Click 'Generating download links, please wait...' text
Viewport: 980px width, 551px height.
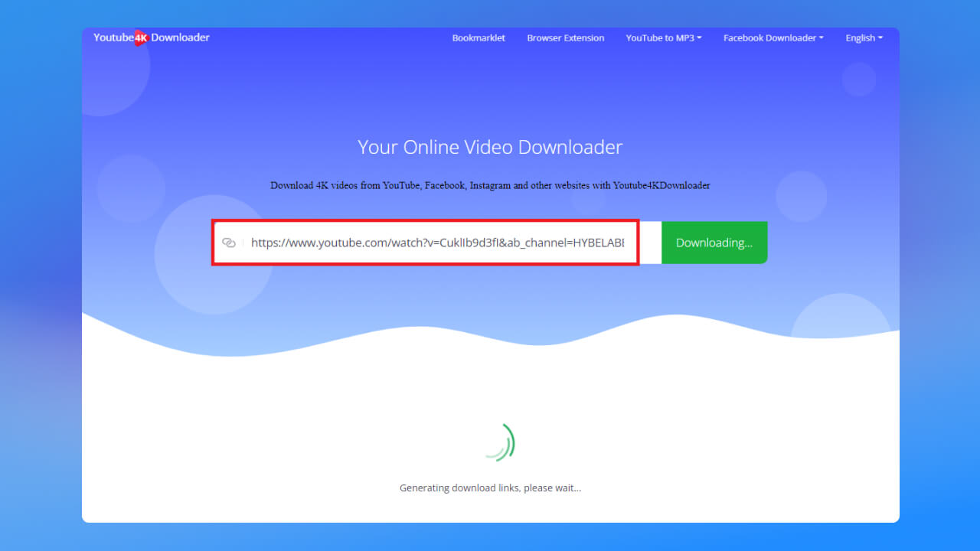point(490,487)
